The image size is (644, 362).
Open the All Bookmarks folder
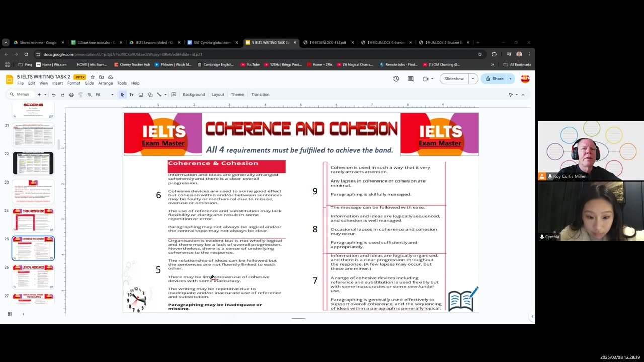(517, 65)
